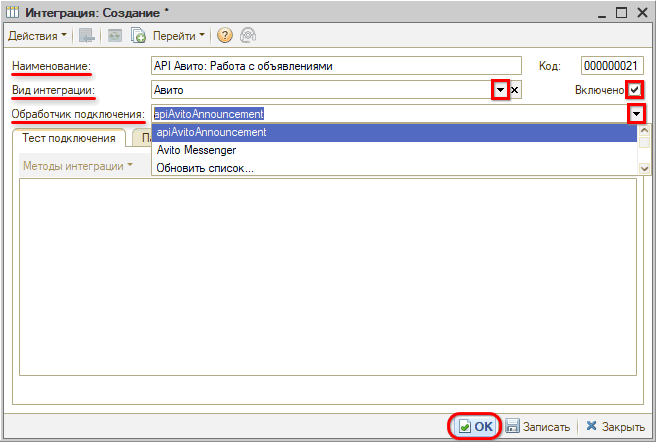
Task: Switch to the Тест подключения tab
Action: coord(69,138)
